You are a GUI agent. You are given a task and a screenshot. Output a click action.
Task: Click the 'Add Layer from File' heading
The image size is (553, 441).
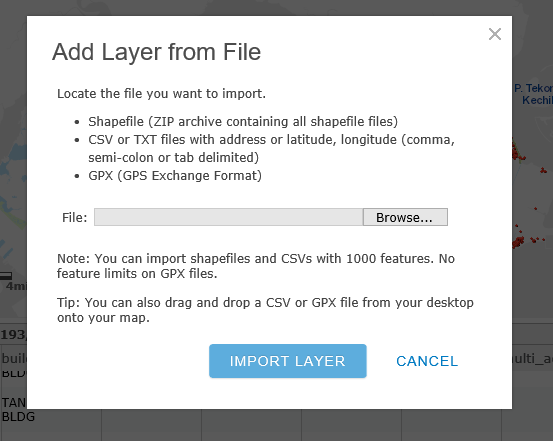click(157, 52)
